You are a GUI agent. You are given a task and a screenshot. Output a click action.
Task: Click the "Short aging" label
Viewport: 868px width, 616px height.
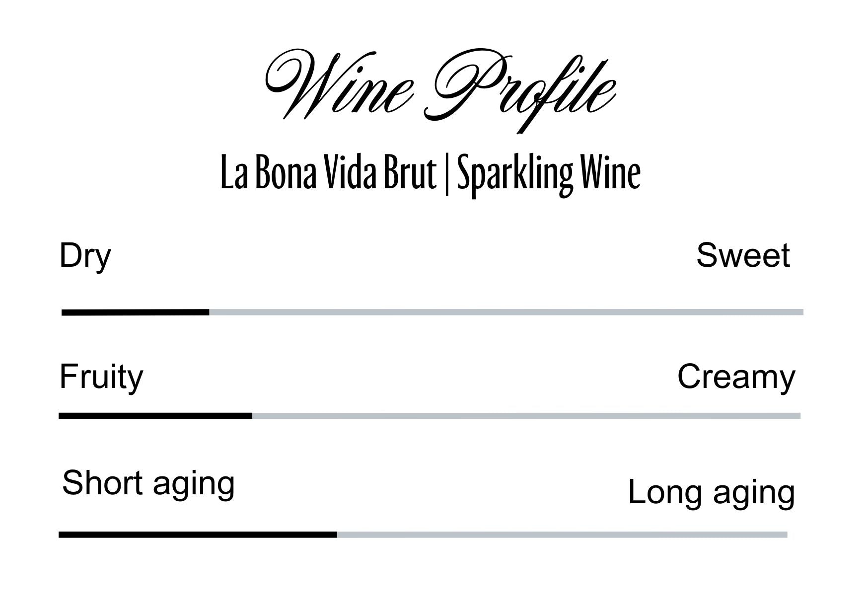click(148, 483)
